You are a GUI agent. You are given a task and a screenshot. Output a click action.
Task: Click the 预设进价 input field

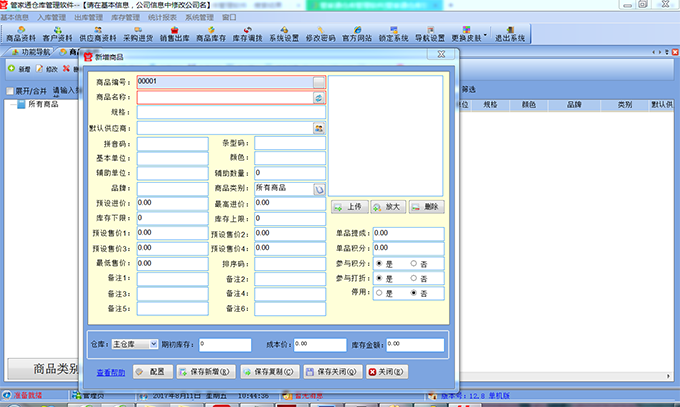(x=173, y=204)
